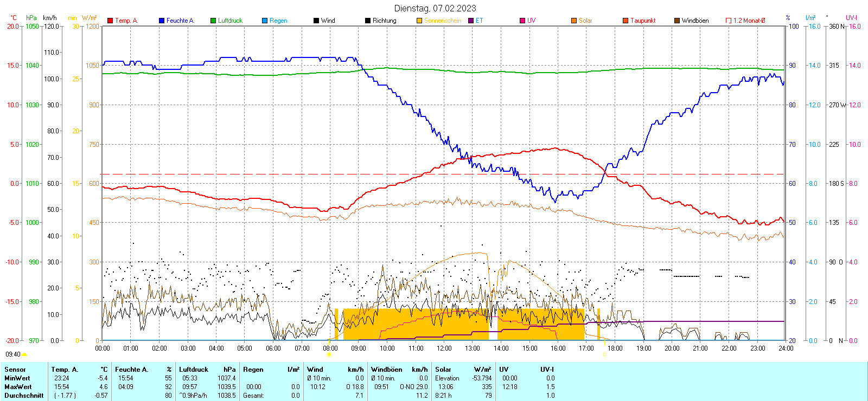
Task: Toggle the black Richtung legend marker
Action: pos(368,21)
